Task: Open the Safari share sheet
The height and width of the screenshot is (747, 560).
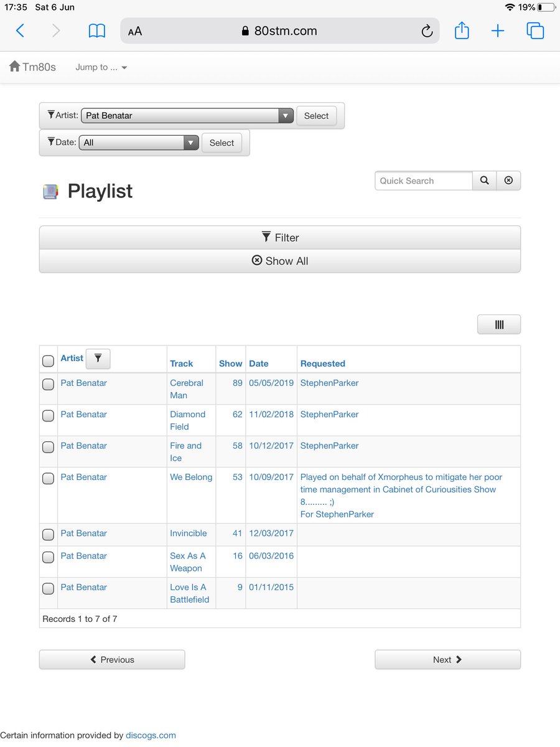Action: pos(462,30)
